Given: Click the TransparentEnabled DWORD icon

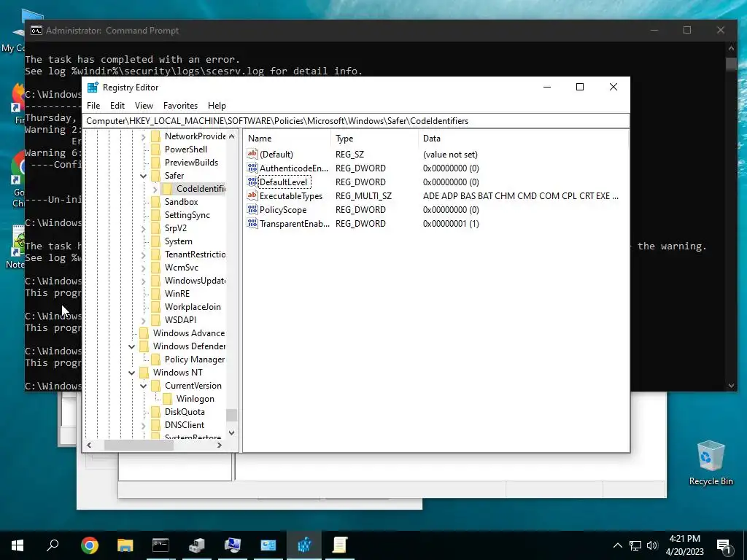Looking at the screenshot, I should (x=252, y=223).
